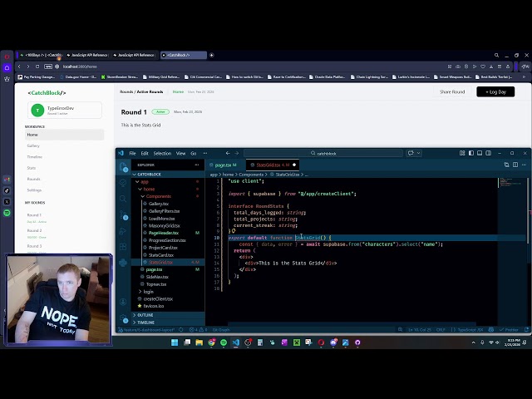Split the editor to the right
Image resolution: width=532 pixels, height=399 pixels.
(515, 165)
